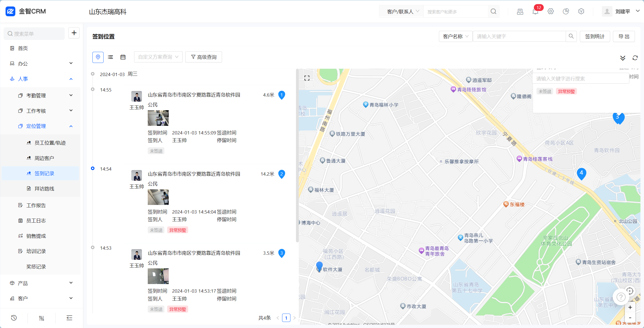Click the refresh icon above map
Screen dimensions: 644x328
[635, 58]
